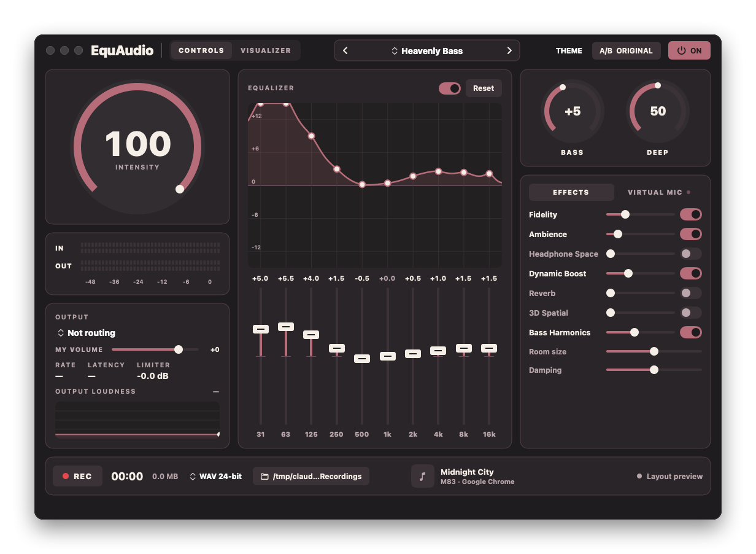756x554 pixels.
Task: Disable the Fidelity effect toggle
Action: (x=690, y=214)
